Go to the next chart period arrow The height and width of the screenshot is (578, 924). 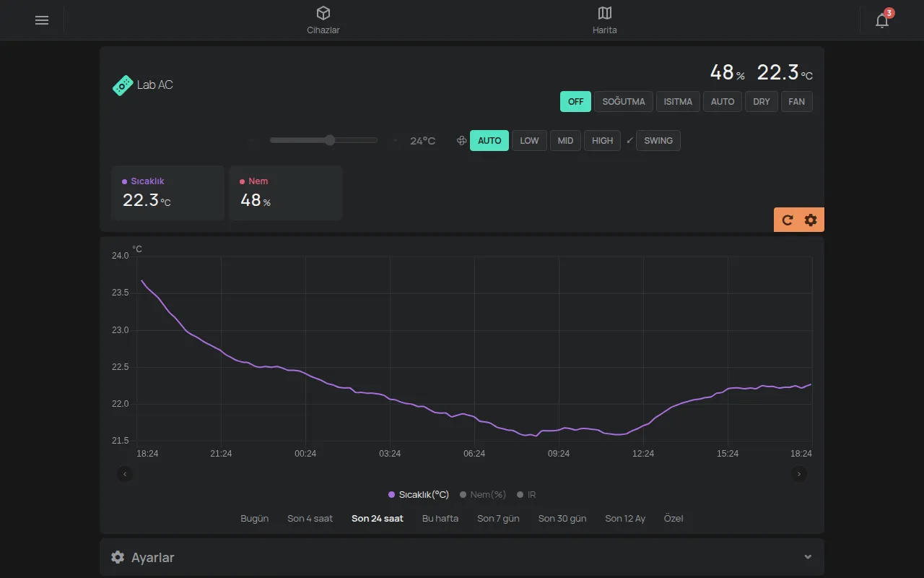799,474
